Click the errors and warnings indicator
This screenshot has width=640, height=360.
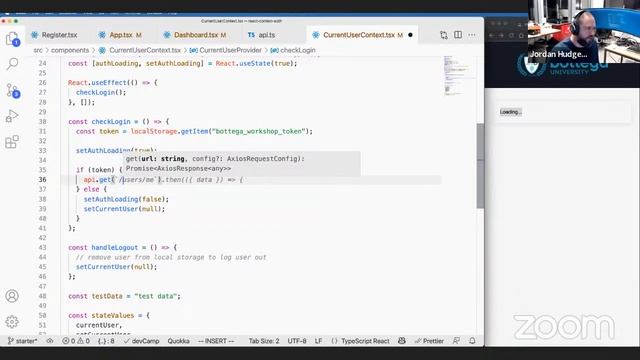pos(76,341)
